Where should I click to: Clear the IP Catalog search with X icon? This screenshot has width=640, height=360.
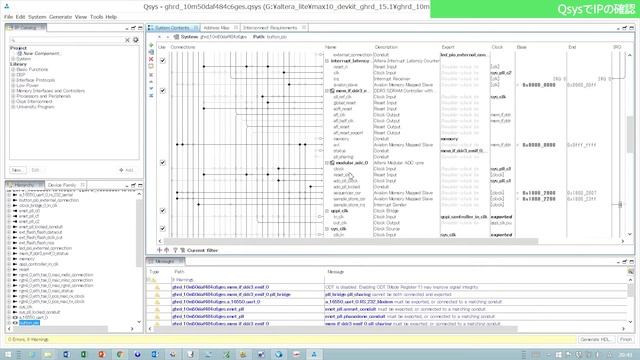pyautogui.click(x=127, y=40)
